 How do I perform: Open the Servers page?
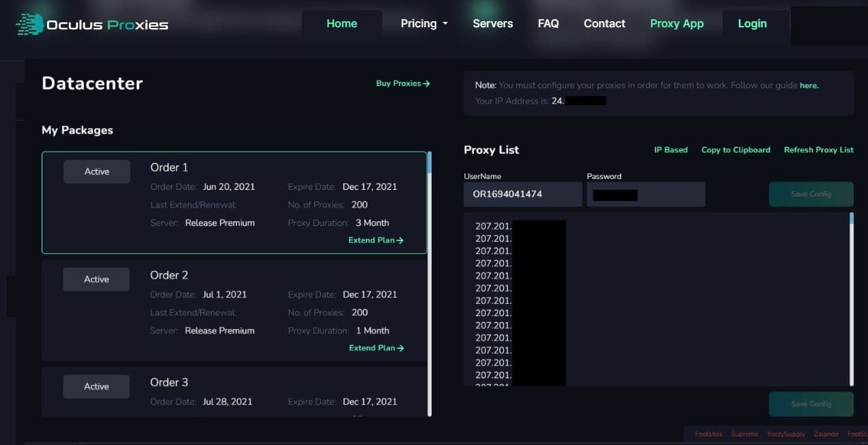492,23
